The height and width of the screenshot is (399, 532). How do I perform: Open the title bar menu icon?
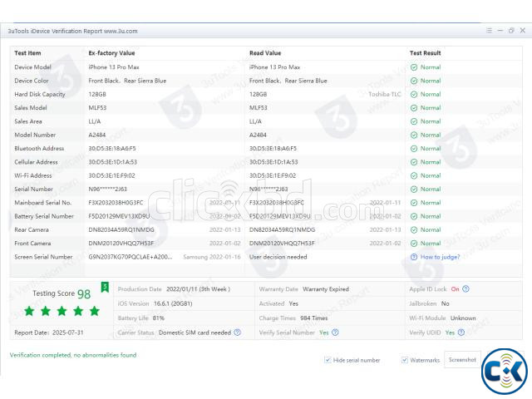point(489,31)
